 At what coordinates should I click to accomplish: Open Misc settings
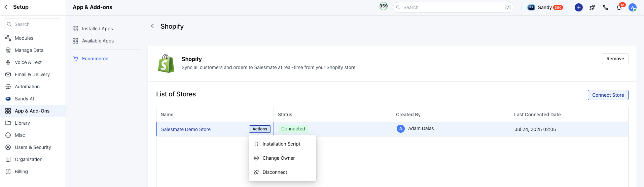point(20,135)
